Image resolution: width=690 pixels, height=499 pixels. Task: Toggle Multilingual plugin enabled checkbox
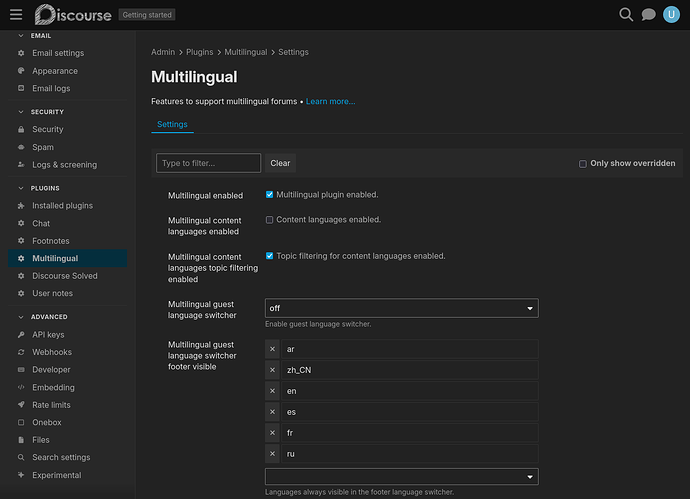tap(269, 194)
